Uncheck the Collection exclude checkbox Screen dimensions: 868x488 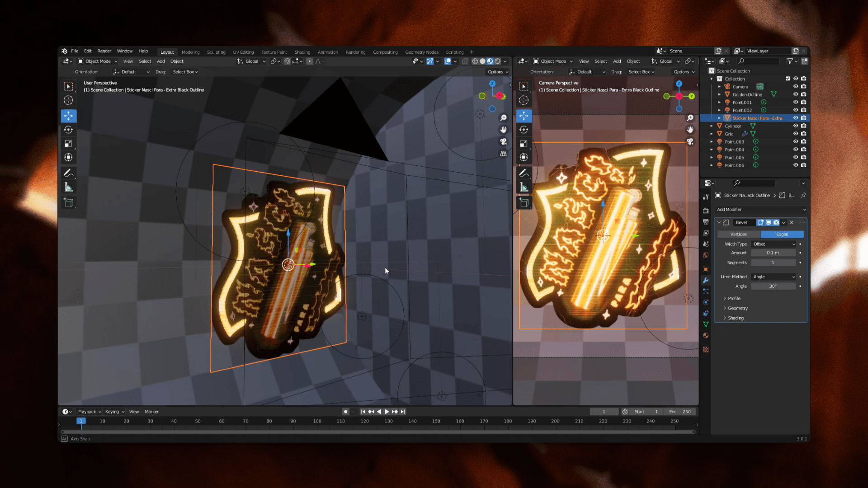(788, 79)
